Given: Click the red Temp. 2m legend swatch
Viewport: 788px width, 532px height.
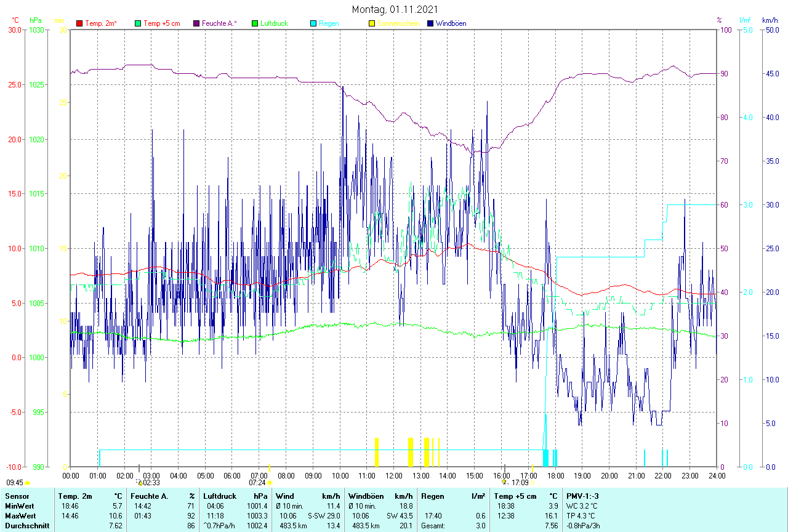Looking at the screenshot, I should tap(79, 23).
